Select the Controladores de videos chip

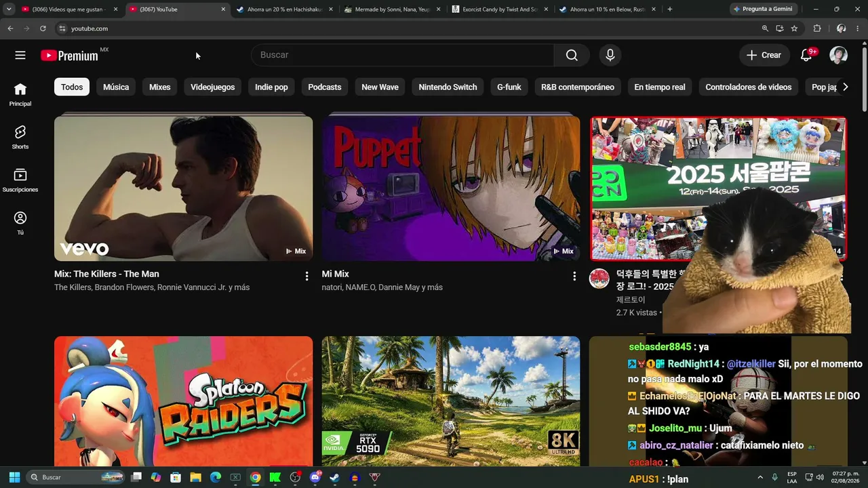tap(749, 87)
